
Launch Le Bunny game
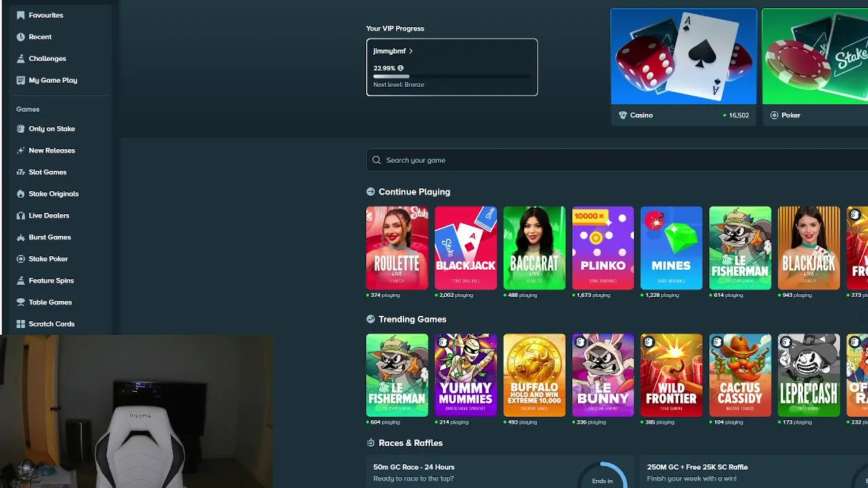tap(603, 375)
